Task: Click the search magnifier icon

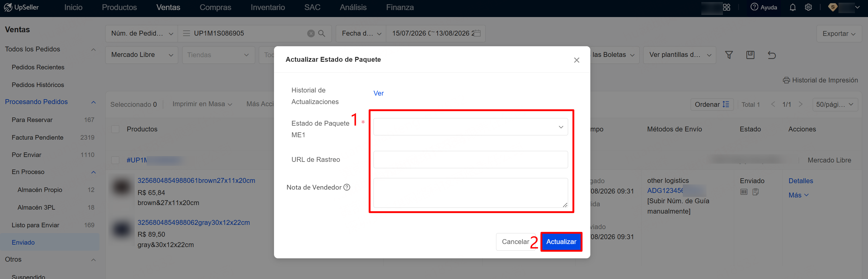Action: coord(322,33)
